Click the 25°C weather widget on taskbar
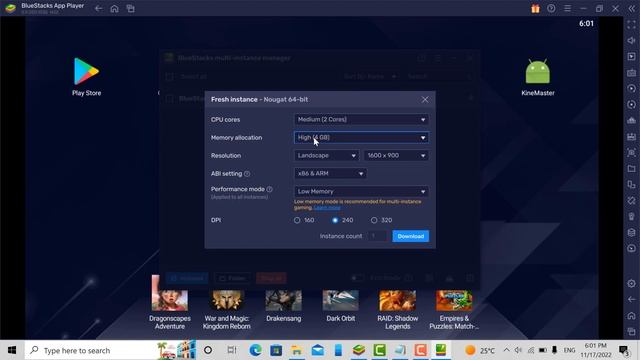This screenshot has width=640, height=360. [x=480, y=350]
